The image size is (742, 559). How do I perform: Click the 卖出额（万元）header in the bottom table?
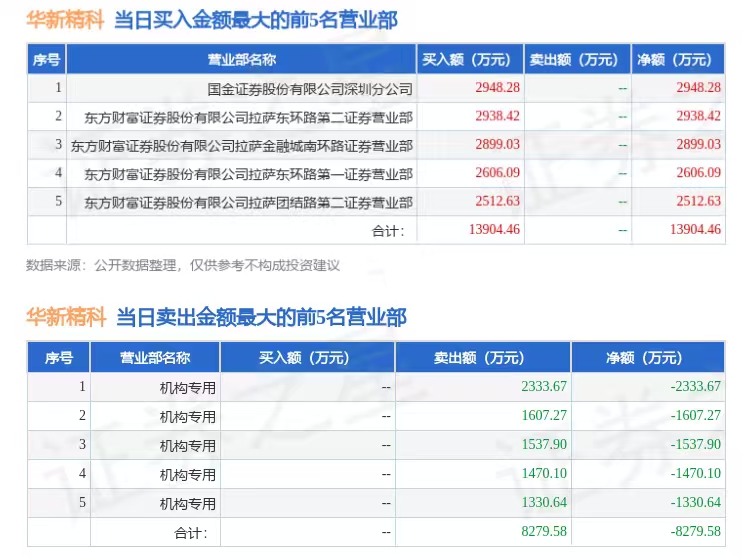[x=479, y=358]
